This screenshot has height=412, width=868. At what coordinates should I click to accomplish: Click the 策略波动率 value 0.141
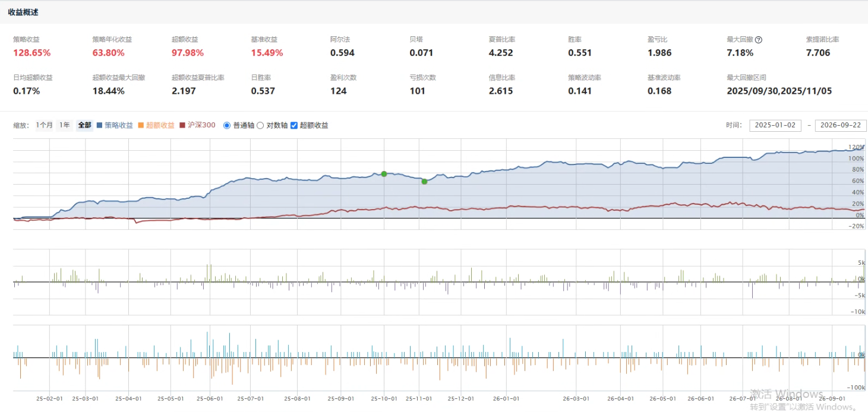580,91
